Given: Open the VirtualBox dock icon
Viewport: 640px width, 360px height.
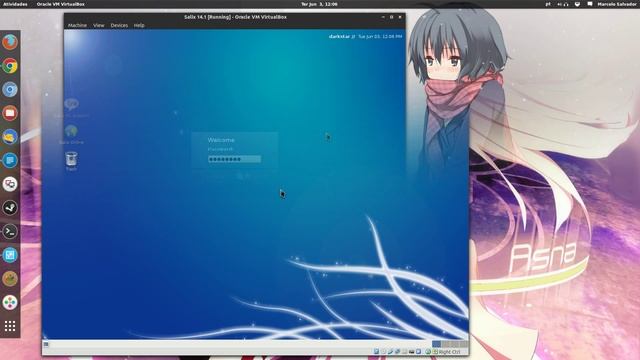Looking at the screenshot, I should (x=10, y=184).
